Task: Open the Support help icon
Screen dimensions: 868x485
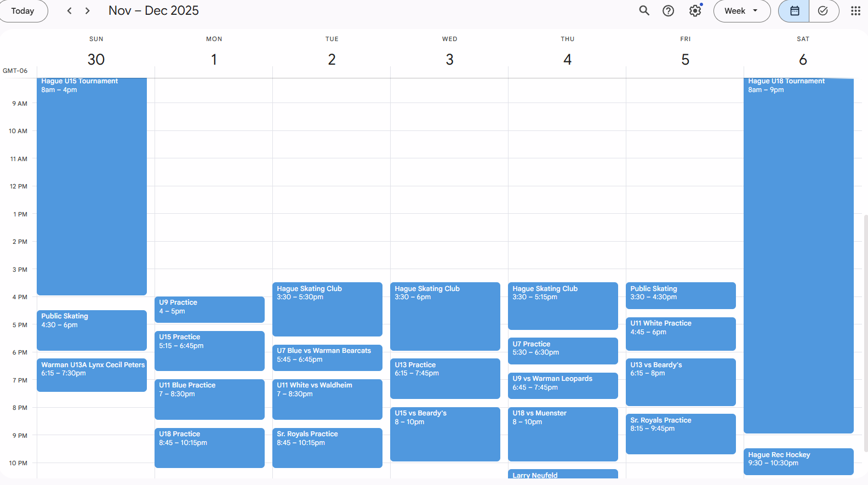Action: coord(668,11)
